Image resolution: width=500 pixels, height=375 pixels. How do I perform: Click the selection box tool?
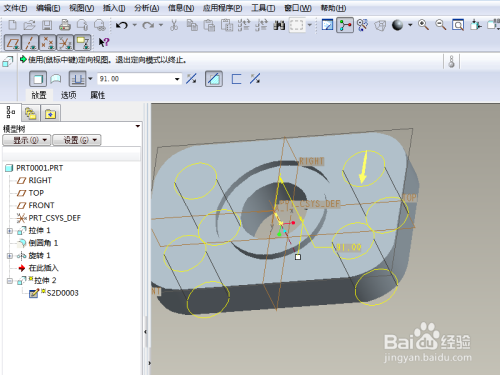297,25
